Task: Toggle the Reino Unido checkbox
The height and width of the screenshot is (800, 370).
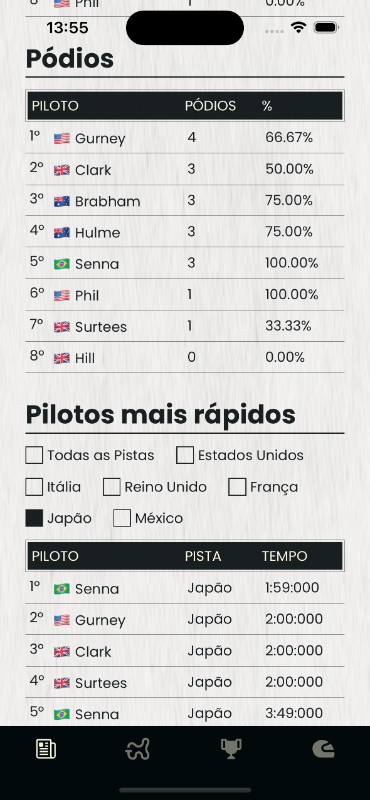Action: (x=112, y=487)
